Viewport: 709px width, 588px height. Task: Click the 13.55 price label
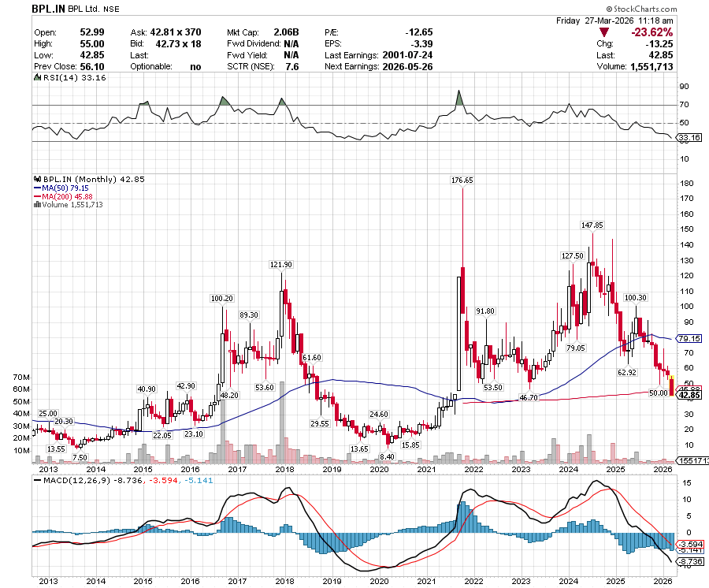[x=56, y=448]
